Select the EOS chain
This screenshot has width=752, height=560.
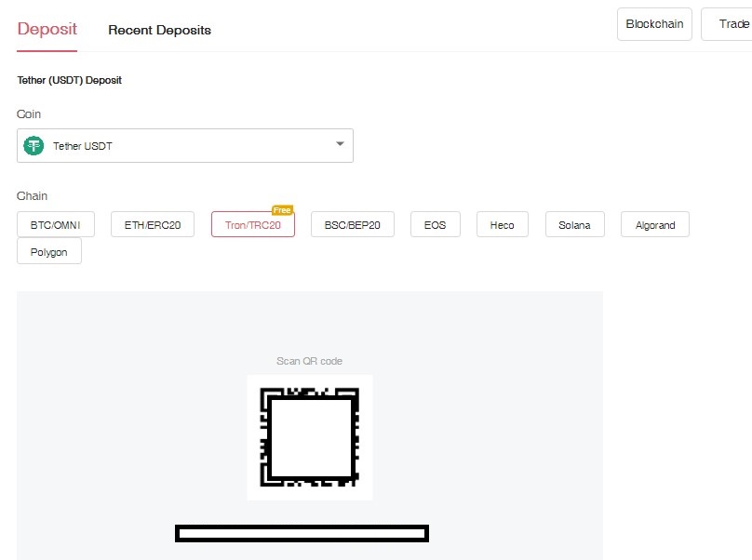pos(435,224)
